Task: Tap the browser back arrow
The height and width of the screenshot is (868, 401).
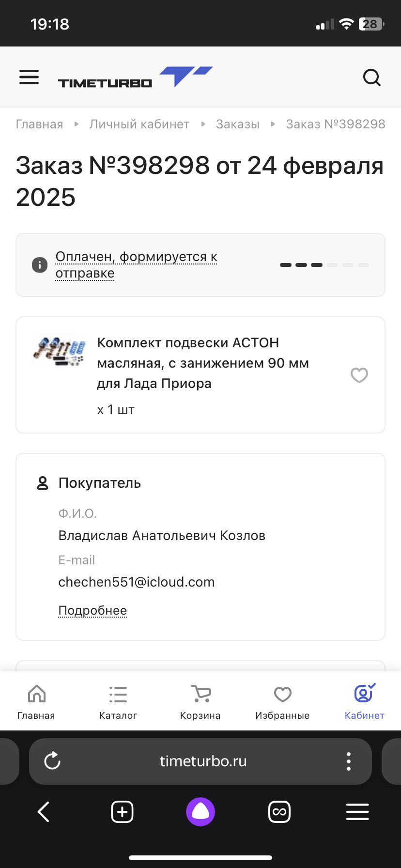Action: coord(44,812)
